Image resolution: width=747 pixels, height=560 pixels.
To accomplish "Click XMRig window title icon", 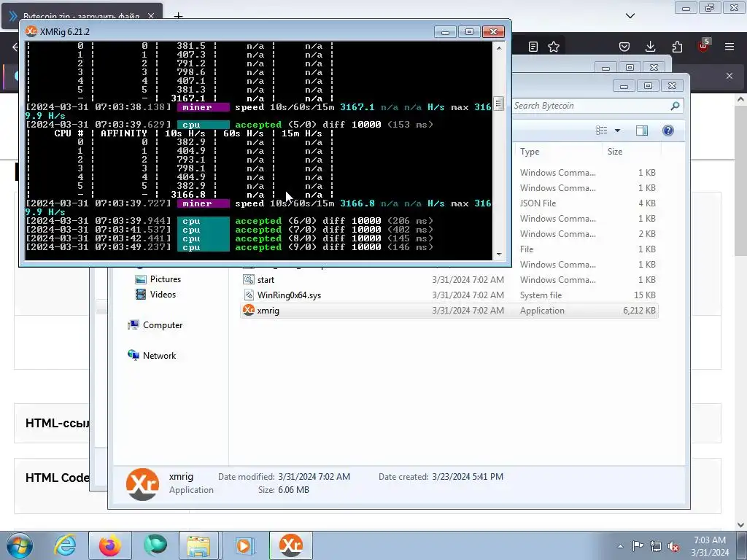I will point(31,31).
